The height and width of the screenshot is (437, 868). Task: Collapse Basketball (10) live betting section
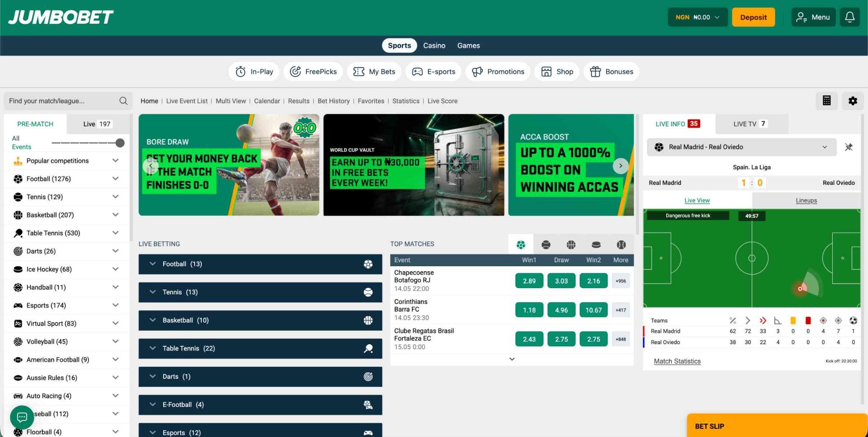tap(260, 320)
